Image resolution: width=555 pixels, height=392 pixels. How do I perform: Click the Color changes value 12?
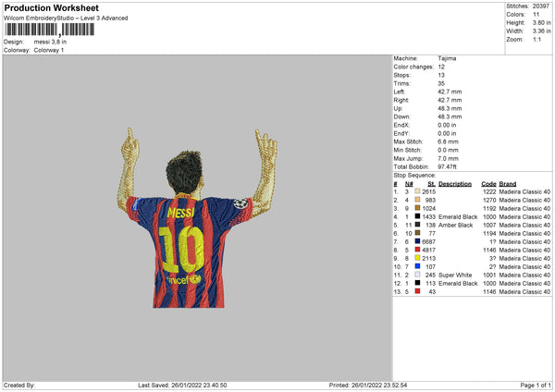441,67
